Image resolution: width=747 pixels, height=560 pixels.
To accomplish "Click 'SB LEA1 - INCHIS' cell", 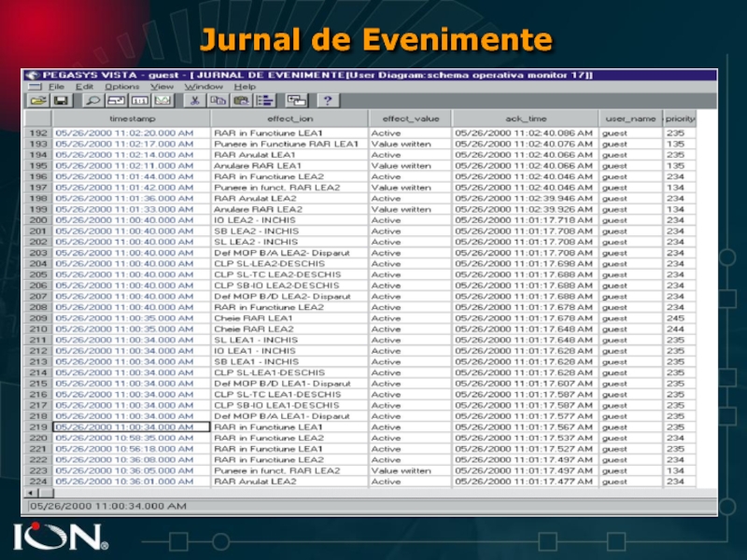I will point(289,362).
